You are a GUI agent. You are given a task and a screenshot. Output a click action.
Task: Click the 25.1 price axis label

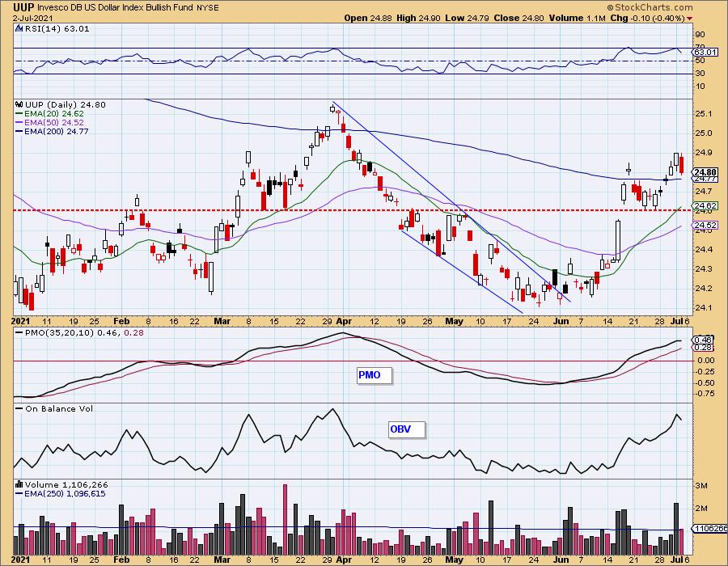click(705, 114)
